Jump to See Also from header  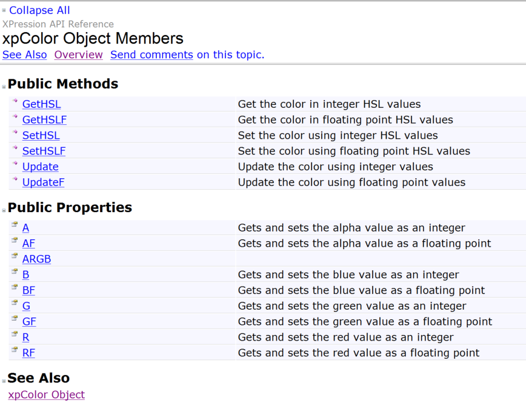24,55
